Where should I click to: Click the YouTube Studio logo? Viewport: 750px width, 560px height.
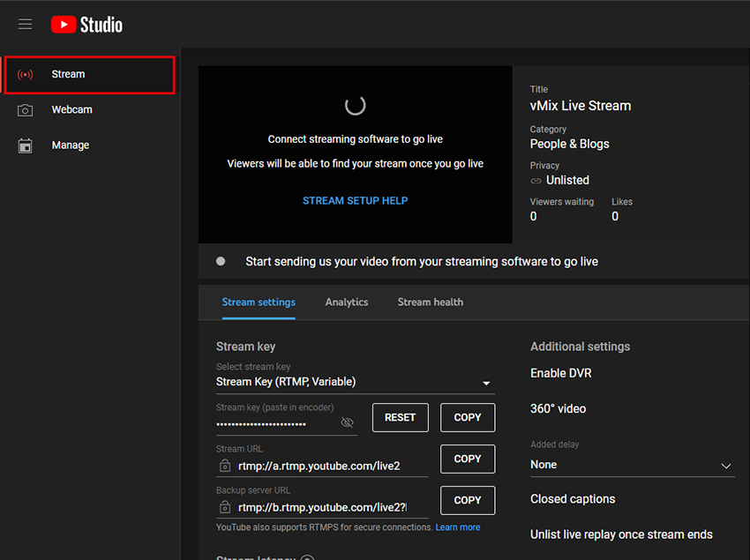click(86, 24)
